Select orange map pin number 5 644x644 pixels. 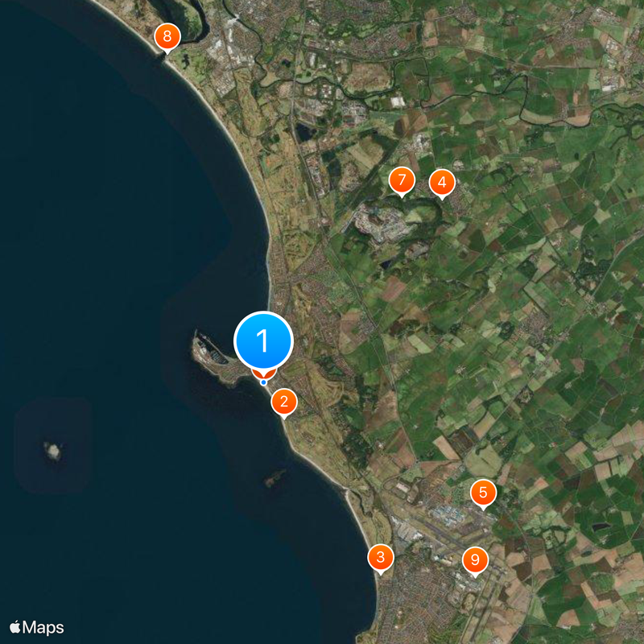coord(483,493)
